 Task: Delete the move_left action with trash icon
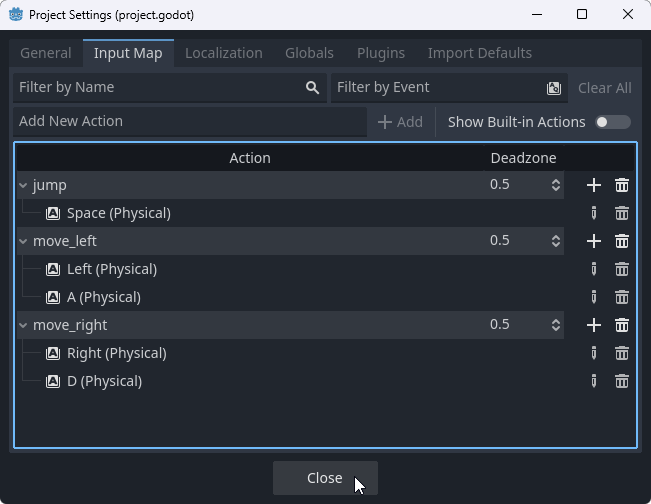pos(622,241)
